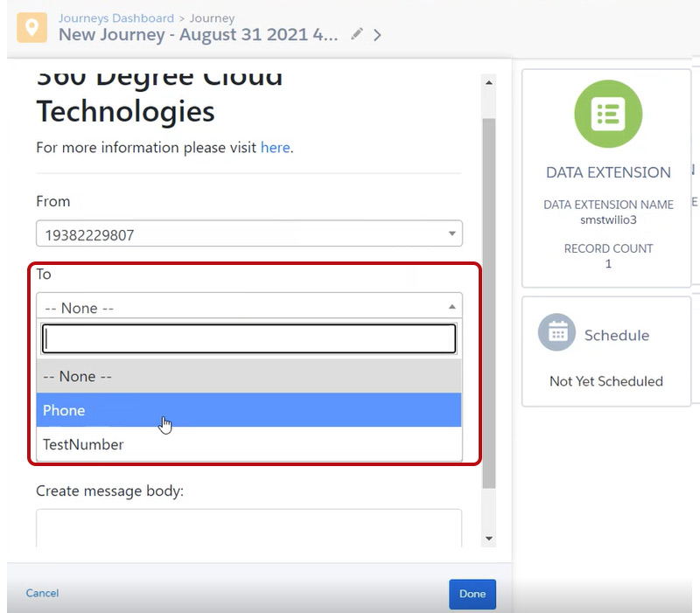This screenshot has height=613, width=700.
Task: Click the scrollbar down arrow
Action: [488, 539]
